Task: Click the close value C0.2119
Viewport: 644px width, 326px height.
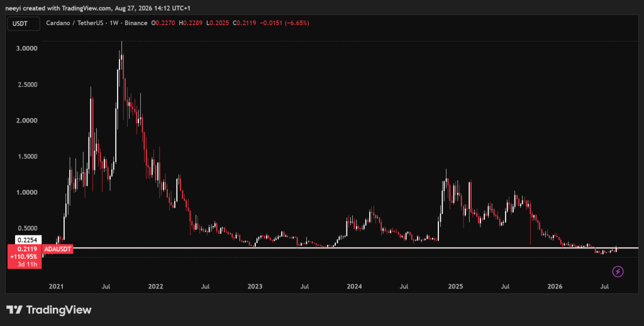Action: click(245, 23)
